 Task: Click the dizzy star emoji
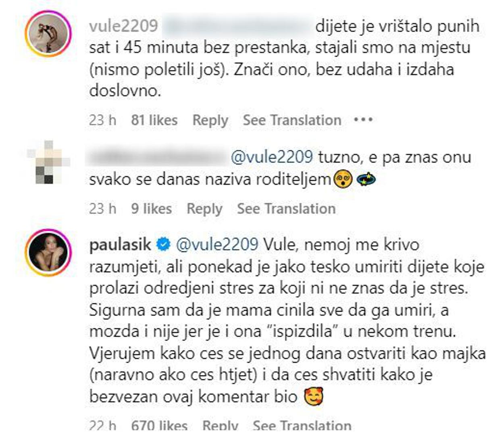point(366,179)
